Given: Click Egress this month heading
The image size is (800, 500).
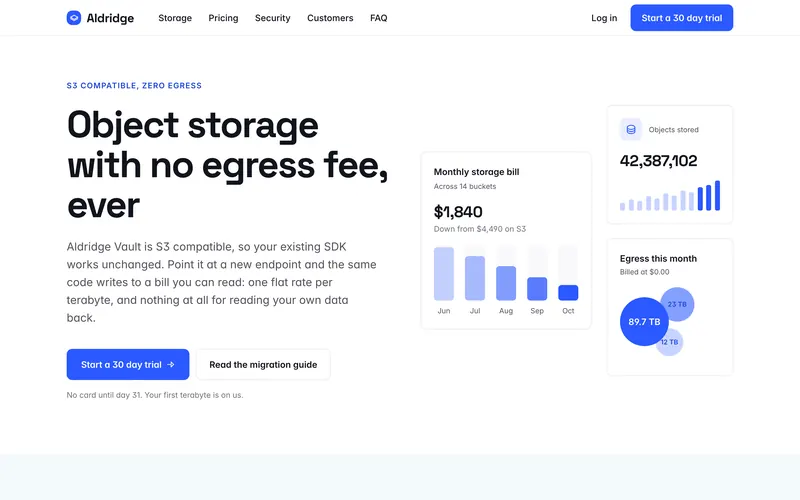Looking at the screenshot, I should pos(658,259).
